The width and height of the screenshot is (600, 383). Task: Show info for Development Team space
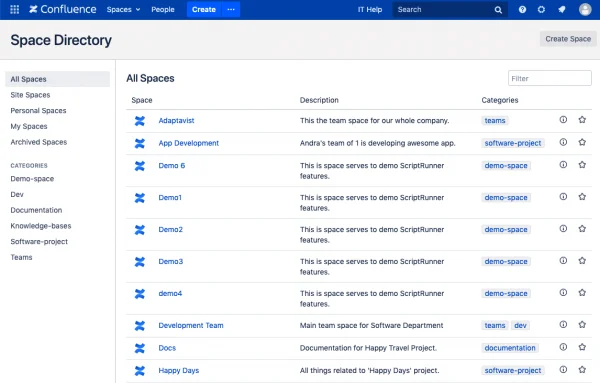[x=563, y=324]
